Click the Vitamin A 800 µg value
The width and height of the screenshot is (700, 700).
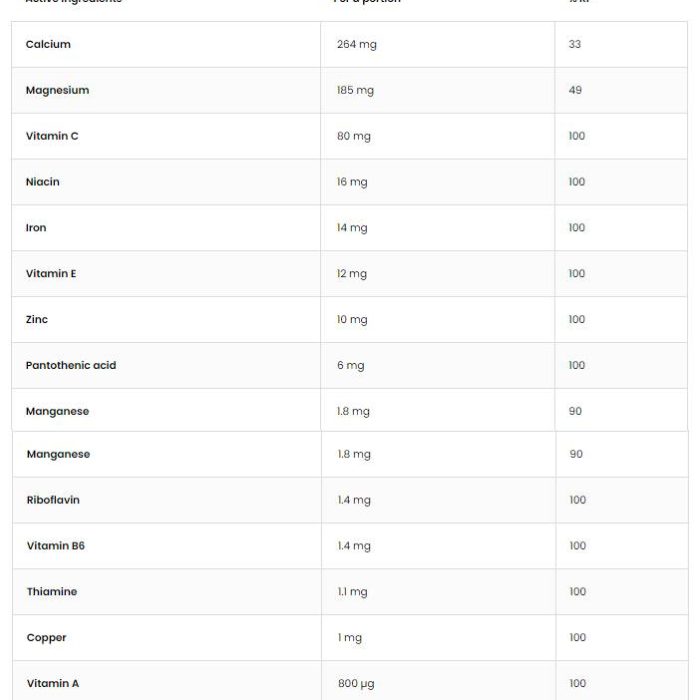tap(356, 683)
